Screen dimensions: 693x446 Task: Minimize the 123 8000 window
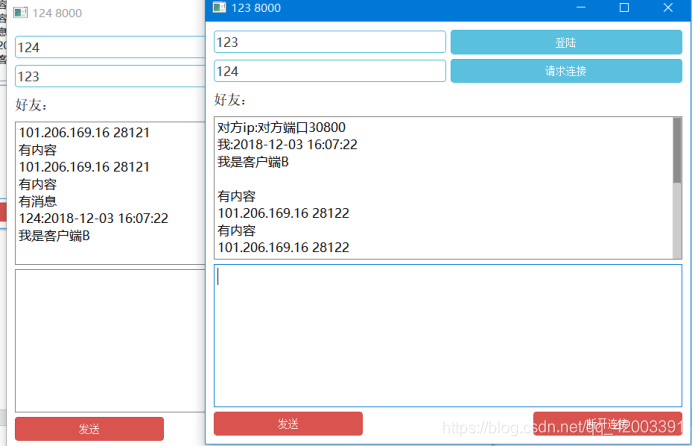pyautogui.click(x=581, y=8)
